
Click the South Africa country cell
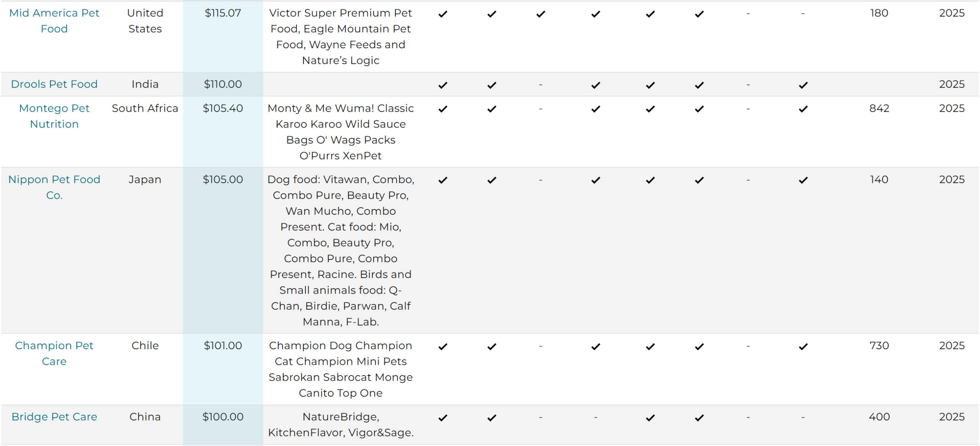point(145,108)
